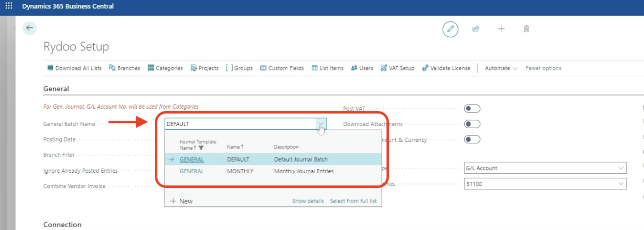The height and width of the screenshot is (230, 644).
Task: Open the Categories action
Action: (x=165, y=68)
